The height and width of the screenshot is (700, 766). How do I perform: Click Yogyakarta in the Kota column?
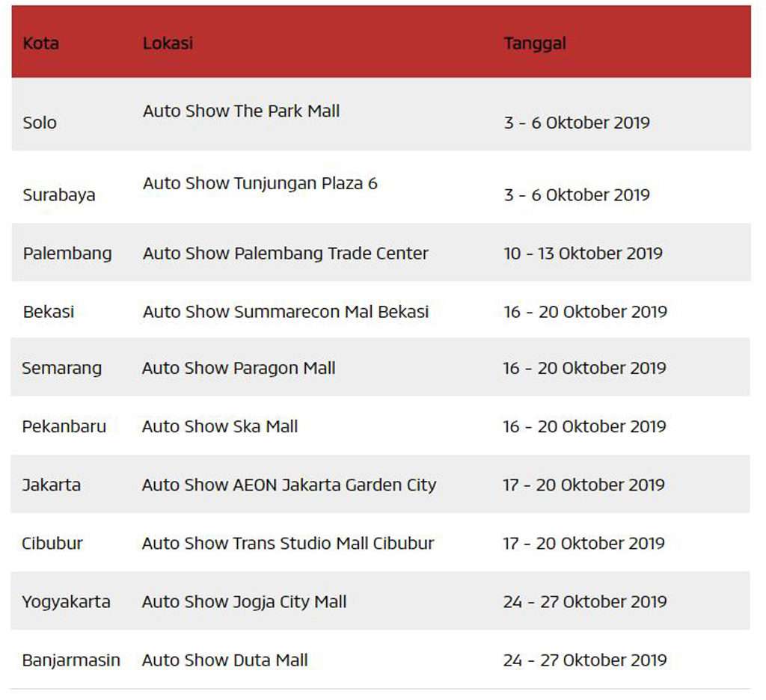click(66, 602)
